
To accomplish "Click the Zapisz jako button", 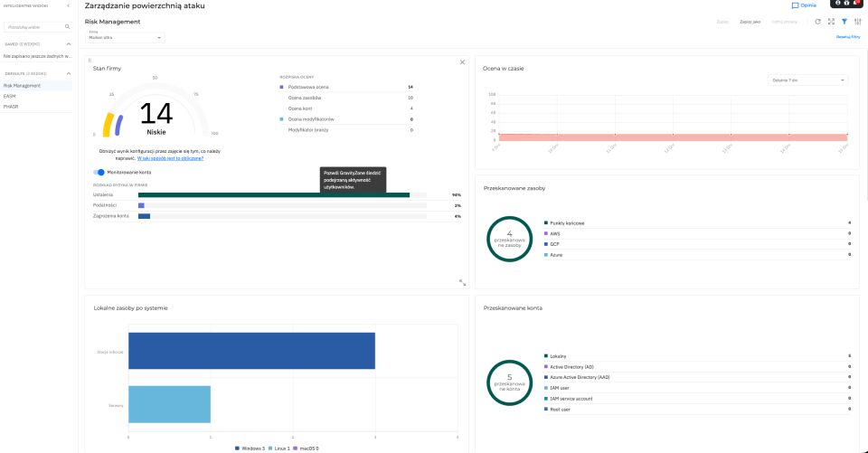I will click(750, 21).
